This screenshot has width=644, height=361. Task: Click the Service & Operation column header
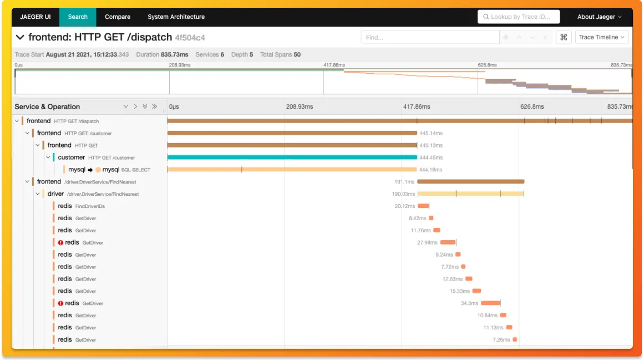[x=47, y=107]
